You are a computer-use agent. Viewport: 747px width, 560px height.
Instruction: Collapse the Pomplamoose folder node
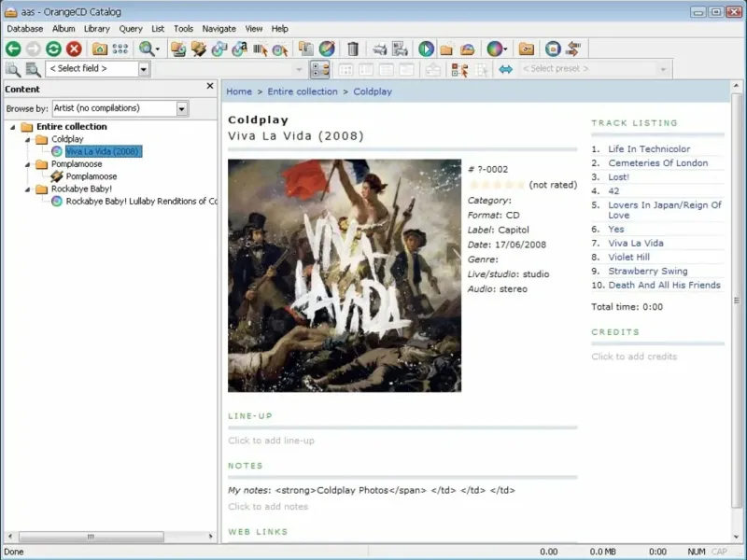coord(28,164)
